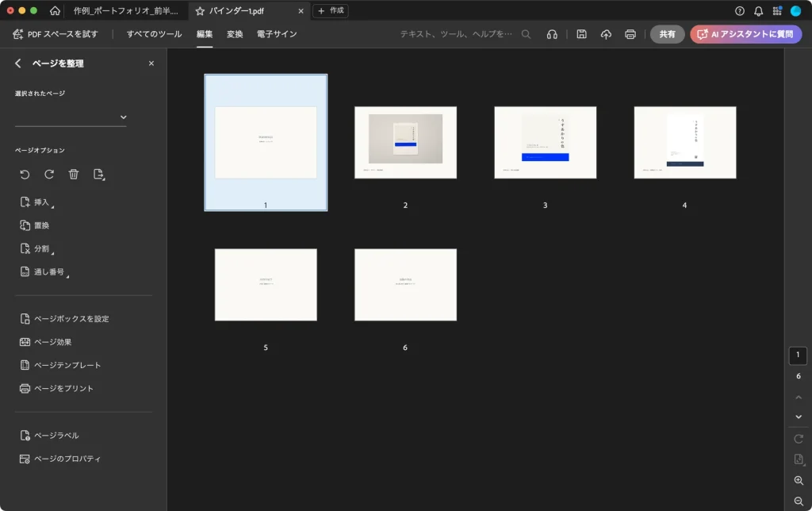Image resolution: width=812 pixels, height=511 pixels.
Task: Open ページのプロパティ
Action: pos(60,459)
